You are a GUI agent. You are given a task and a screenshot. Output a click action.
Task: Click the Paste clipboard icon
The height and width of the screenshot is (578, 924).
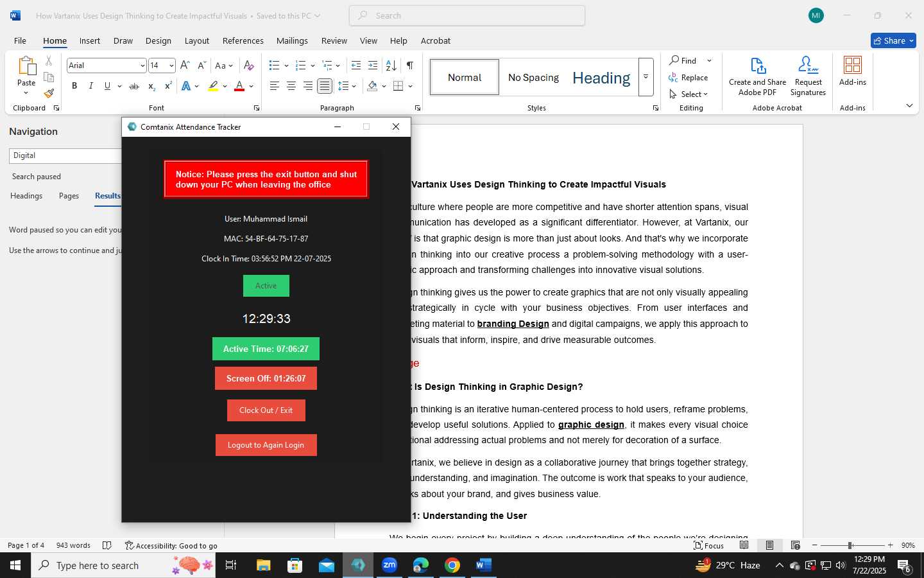point(26,66)
